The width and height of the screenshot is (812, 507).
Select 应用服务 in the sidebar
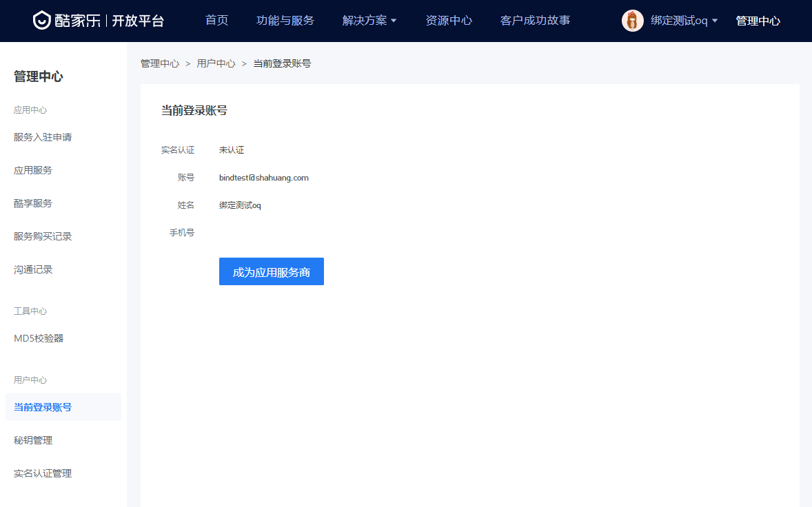[x=33, y=170]
